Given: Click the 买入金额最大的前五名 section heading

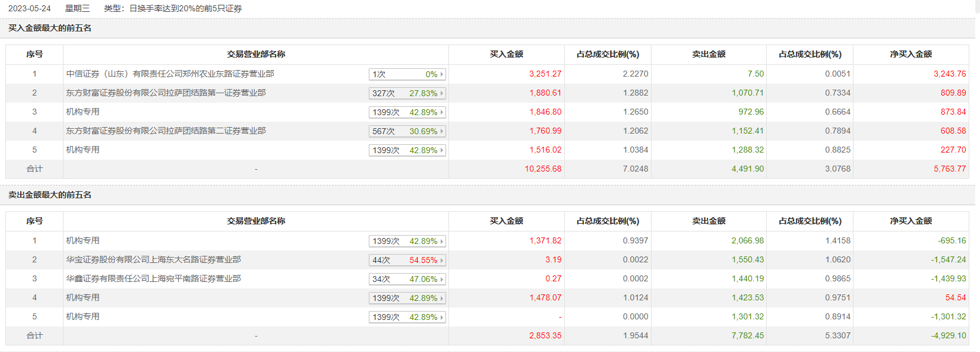Looking at the screenshot, I should point(50,28).
